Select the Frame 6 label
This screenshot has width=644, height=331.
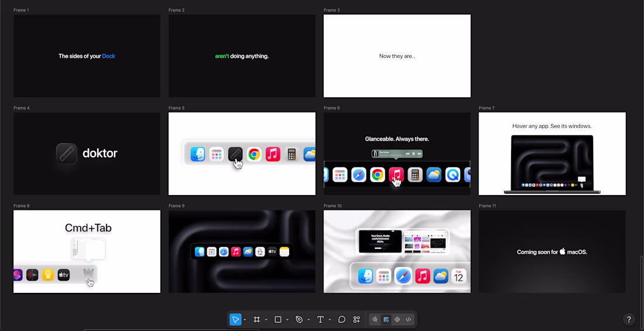click(x=331, y=108)
